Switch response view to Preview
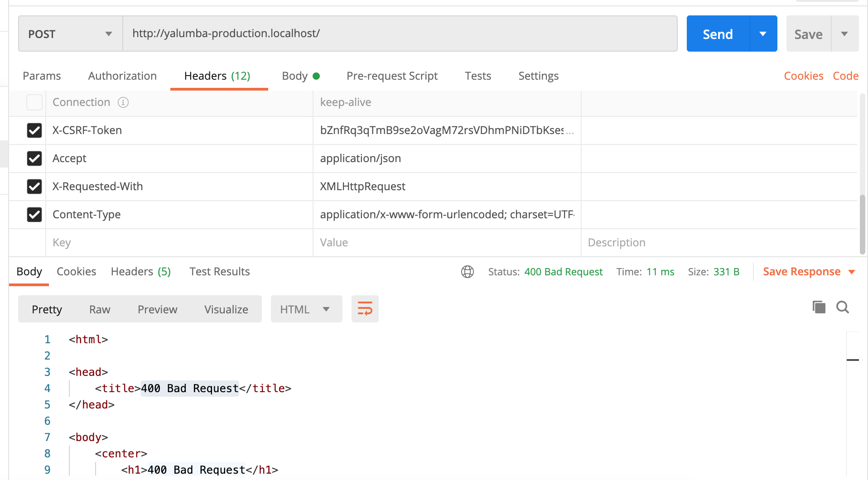Viewport: 868px width, 480px height. 157,309
